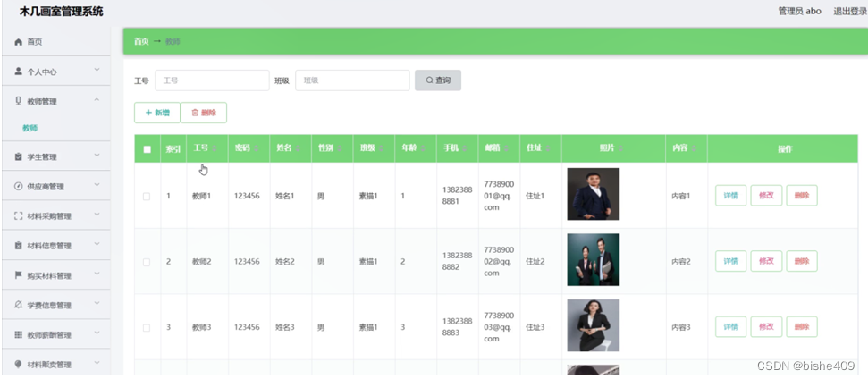Open the 材料贩卖管理 menu label
The height and width of the screenshot is (379, 868).
point(49,365)
